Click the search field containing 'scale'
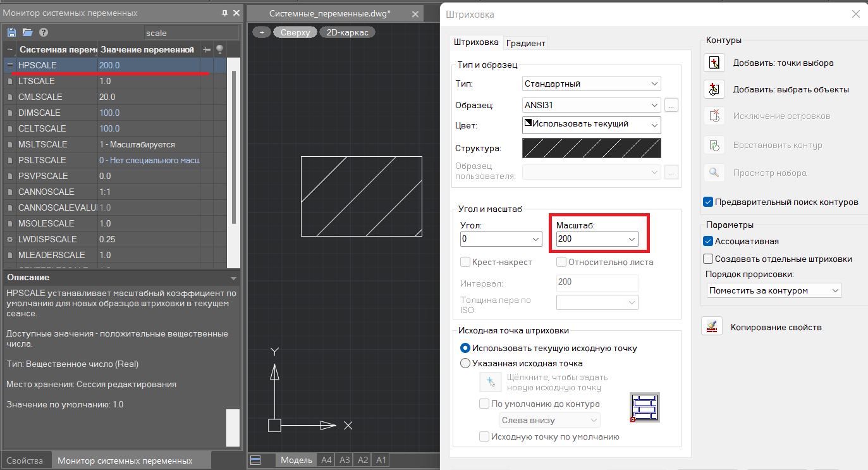Viewport: 868px width, 470px height. click(191, 32)
